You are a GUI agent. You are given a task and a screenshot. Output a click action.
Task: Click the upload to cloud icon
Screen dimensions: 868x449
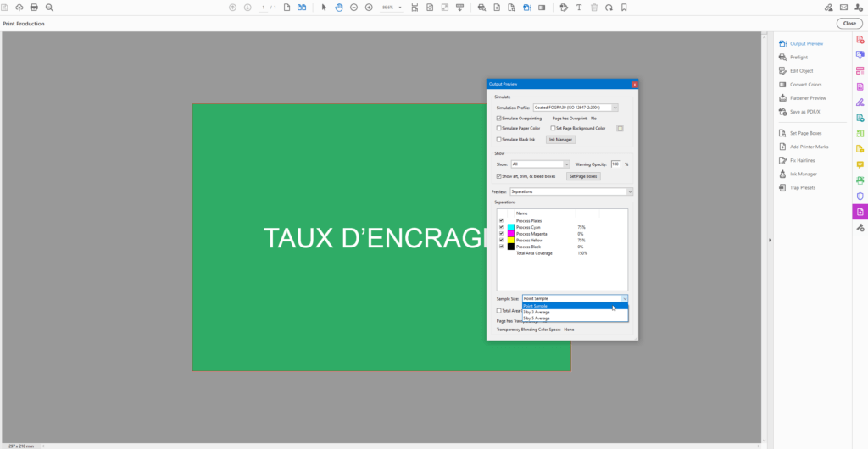pyautogui.click(x=19, y=8)
